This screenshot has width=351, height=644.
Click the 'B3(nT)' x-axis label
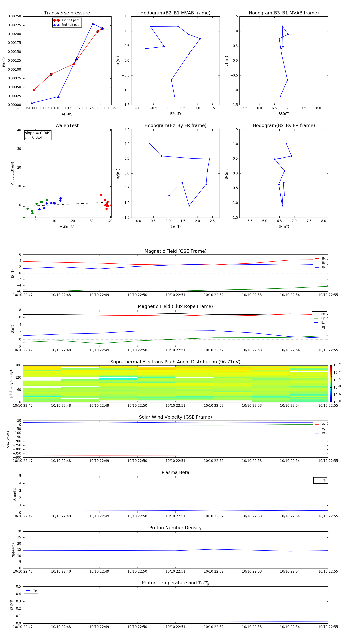click(x=284, y=114)
